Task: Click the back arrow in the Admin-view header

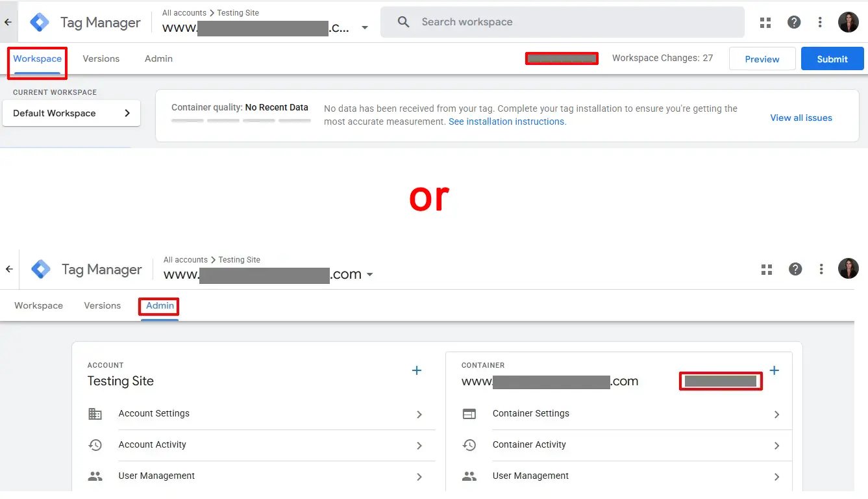Action: tap(9, 269)
